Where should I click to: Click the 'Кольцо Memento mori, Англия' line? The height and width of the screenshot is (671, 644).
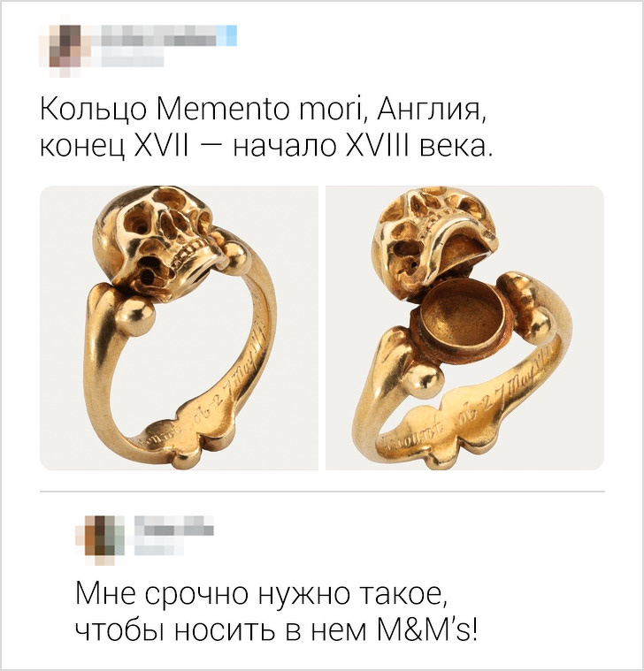[263, 111]
